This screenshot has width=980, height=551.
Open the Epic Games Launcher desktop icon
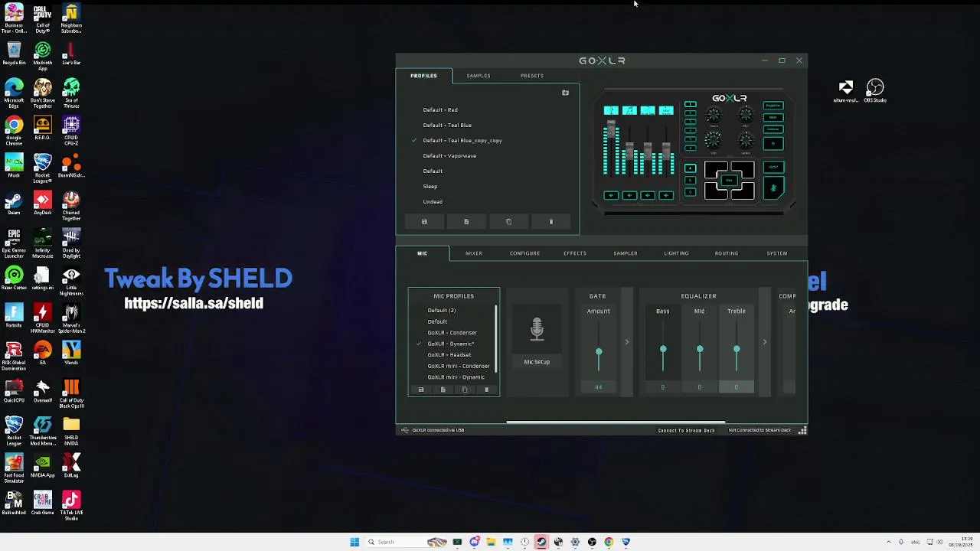[x=14, y=242]
